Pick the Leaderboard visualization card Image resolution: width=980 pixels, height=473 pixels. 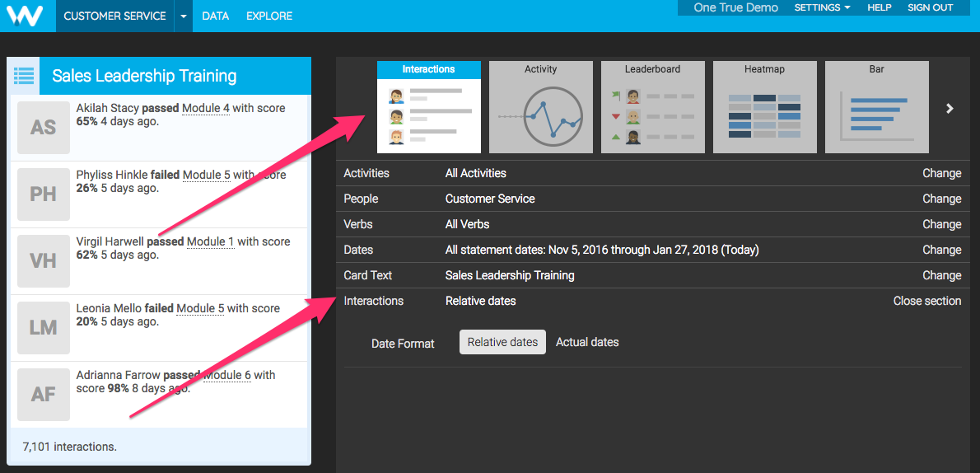pyautogui.click(x=652, y=107)
